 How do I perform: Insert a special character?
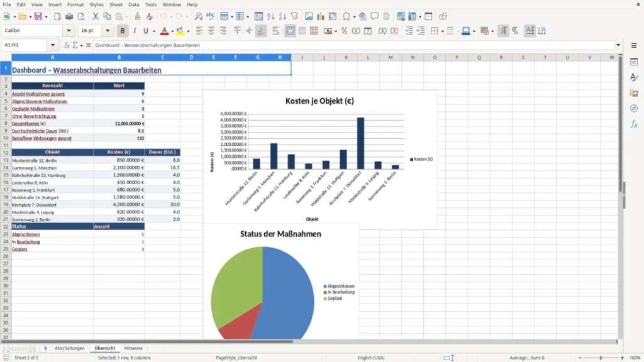(347, 16)
